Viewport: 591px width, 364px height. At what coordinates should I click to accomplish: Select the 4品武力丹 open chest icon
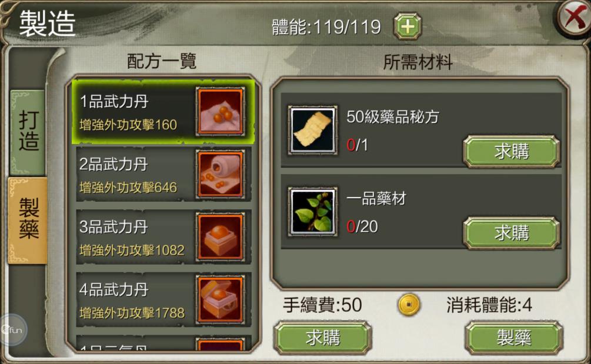click(221, 299)
